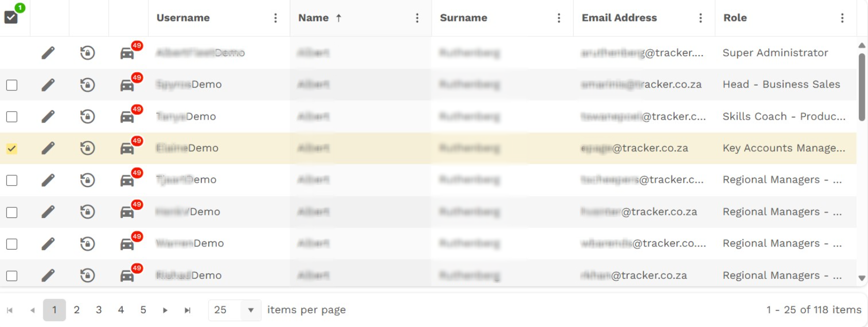Click the reset password icon for Head - Business Sales row
Image resolution: width=868 pixels, height=327 pixels.
pos(88,85)
